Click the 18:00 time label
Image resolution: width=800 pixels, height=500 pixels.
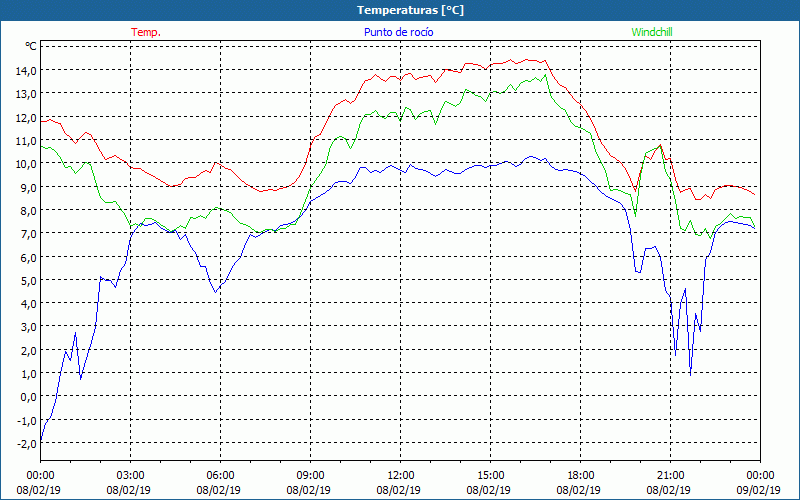[x=581, y=476]
